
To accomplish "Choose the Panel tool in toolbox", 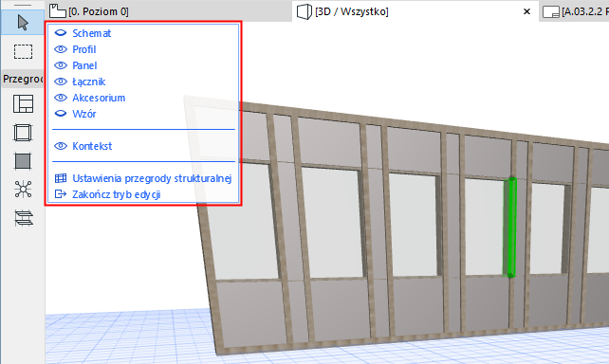I will click(23, 161).
